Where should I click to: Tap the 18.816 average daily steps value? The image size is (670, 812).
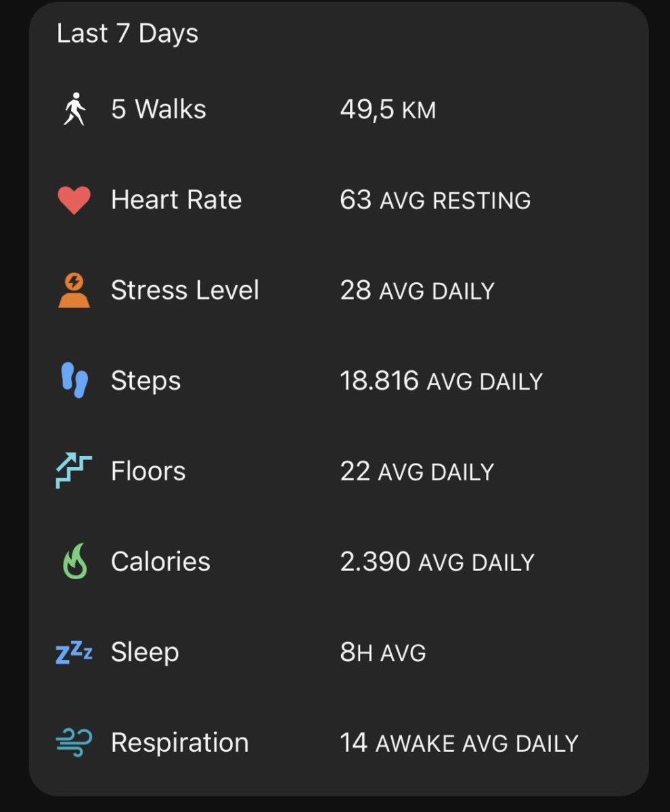(441, 381)
